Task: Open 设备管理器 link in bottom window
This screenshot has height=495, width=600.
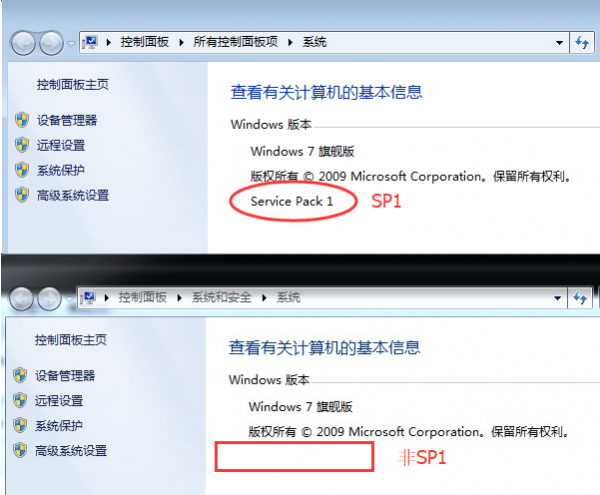Action: pyautogui.click(x=65, y=376)
